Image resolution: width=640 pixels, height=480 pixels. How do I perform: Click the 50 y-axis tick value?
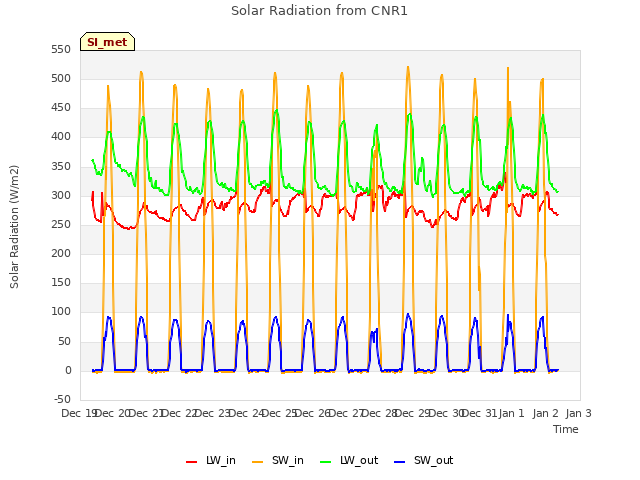pos(64,341)
